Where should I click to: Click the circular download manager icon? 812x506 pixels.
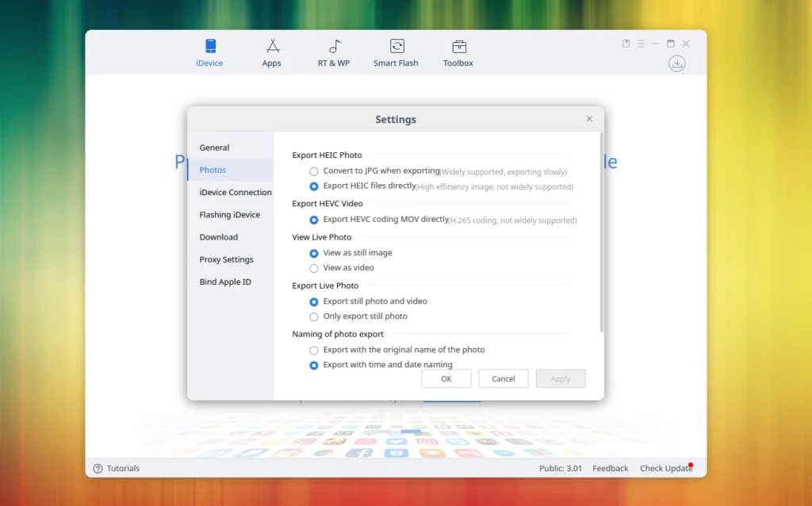[x=676, y=63]
